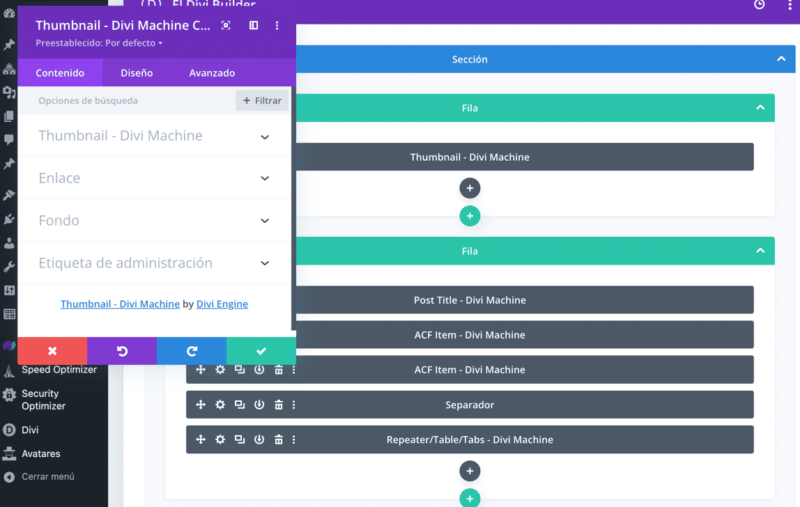Open settings gear on the Separador module
Screen dimensions: 800x507
(x=220, y=405)
